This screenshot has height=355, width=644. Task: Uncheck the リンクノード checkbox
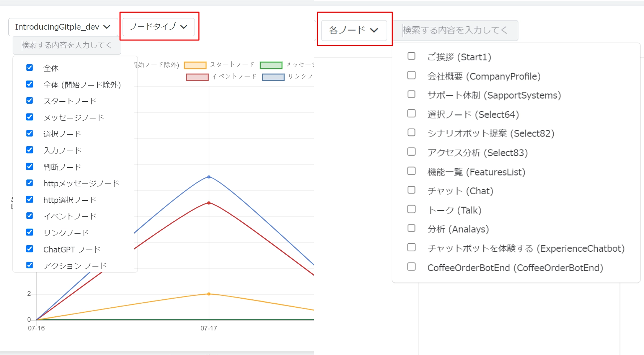(30, 232)
